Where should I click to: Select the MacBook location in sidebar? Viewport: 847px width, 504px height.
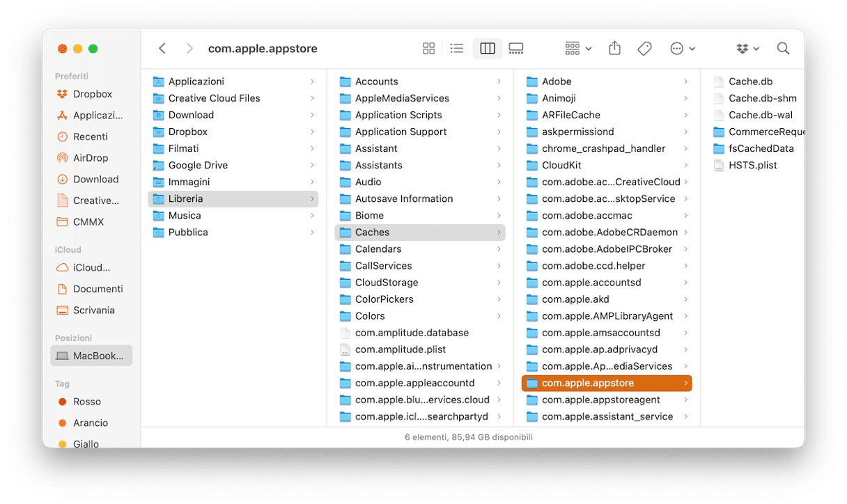tap(91, 356)
